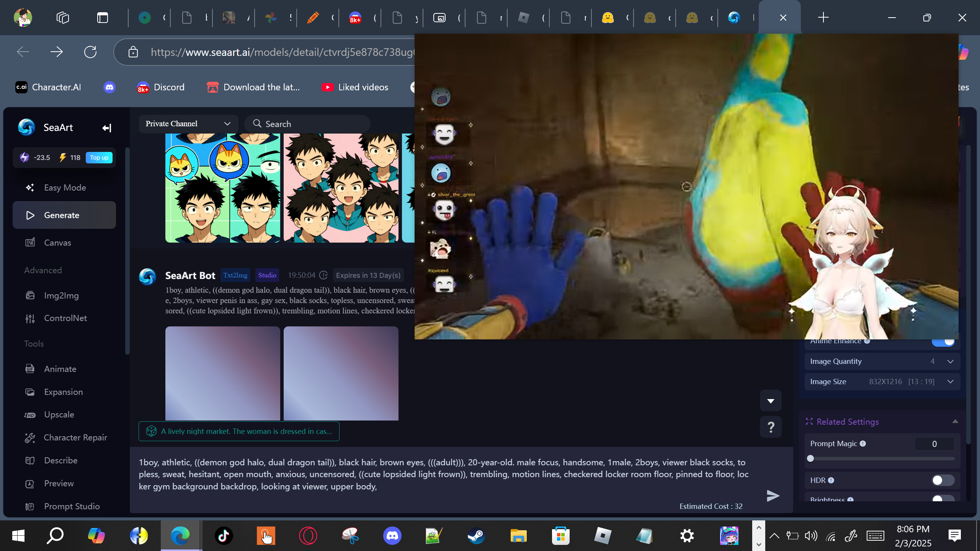The image size is (980, 551).
Task: Click the HDR info icon
Action: (831, 480)
